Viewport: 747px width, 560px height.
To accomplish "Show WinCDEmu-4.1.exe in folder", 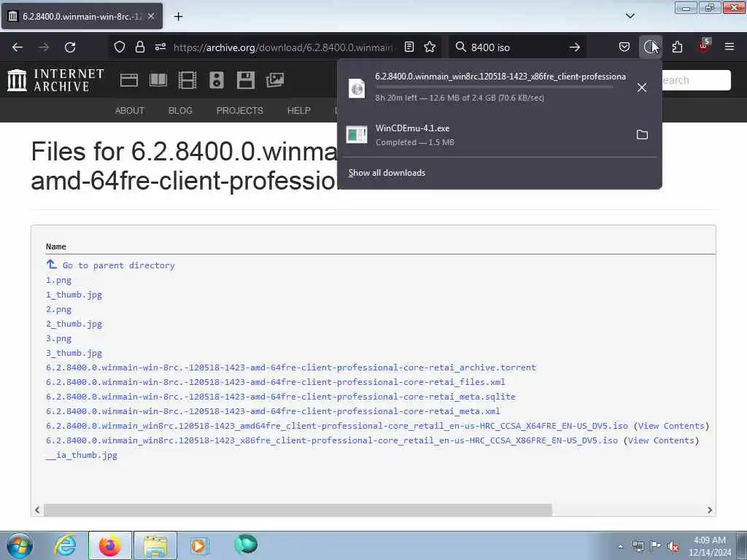I will (642, 135).
